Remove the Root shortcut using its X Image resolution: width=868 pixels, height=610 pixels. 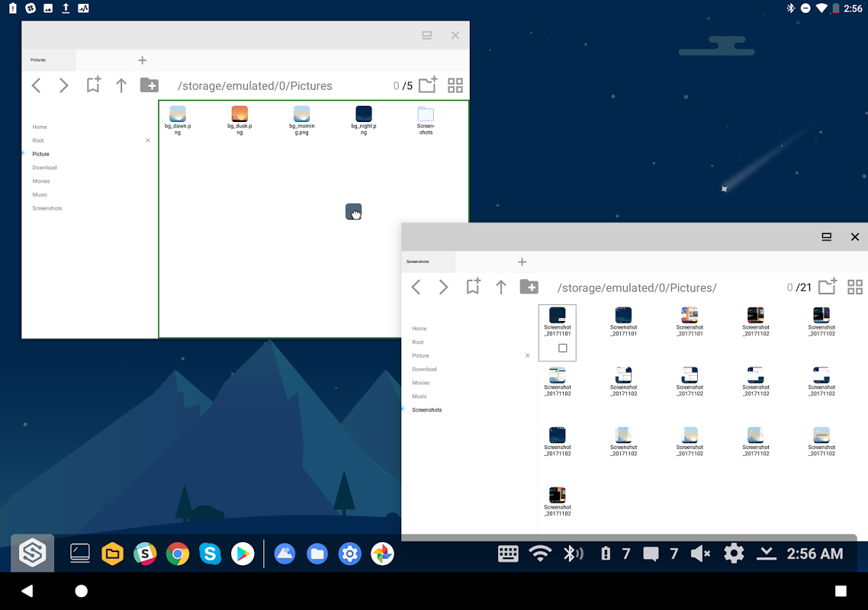click(x=147, y=140)
